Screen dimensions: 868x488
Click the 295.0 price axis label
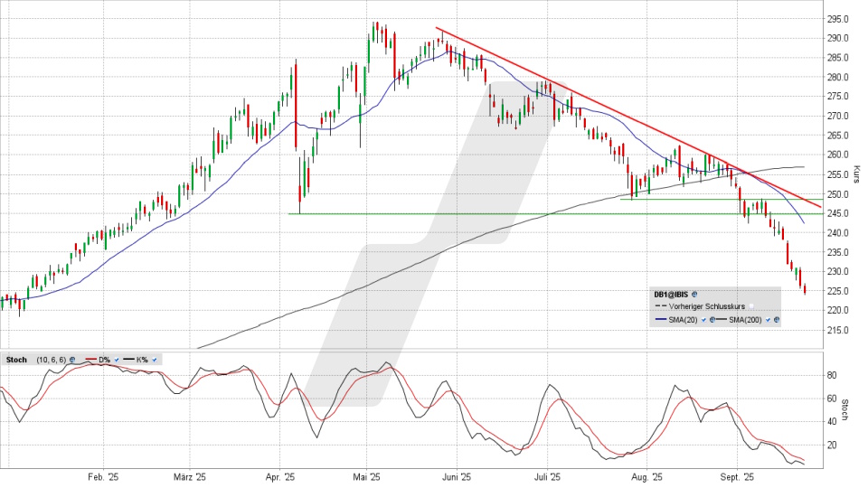click(x=836, y=19)
